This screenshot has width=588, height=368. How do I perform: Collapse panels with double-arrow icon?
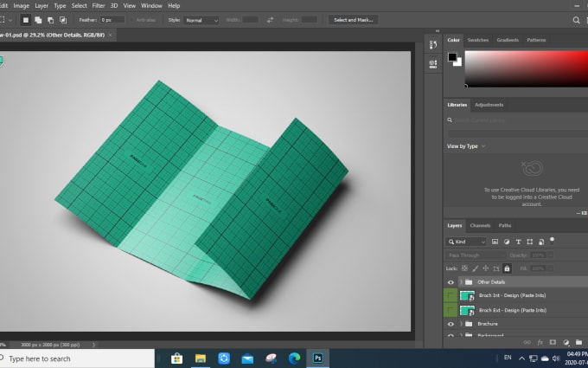tap(438, 31)
